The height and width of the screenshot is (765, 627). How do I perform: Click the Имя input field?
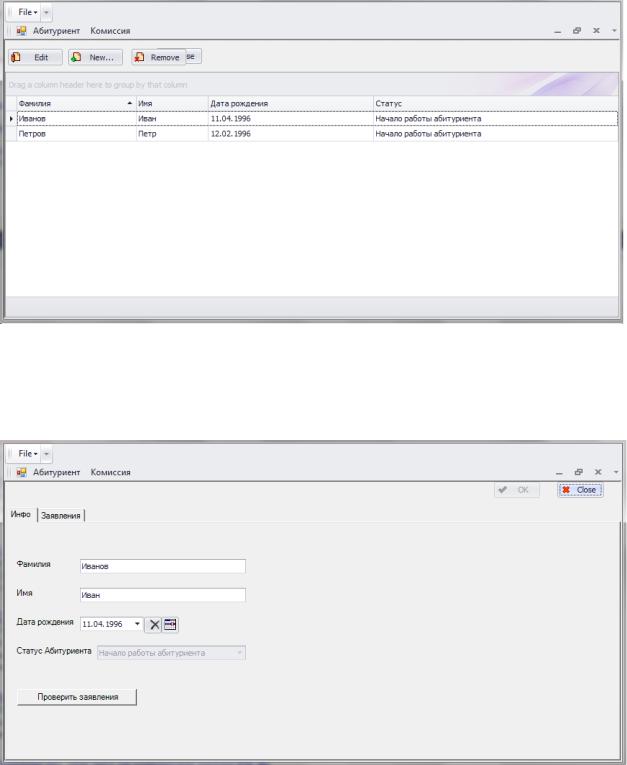pos(162,595)
